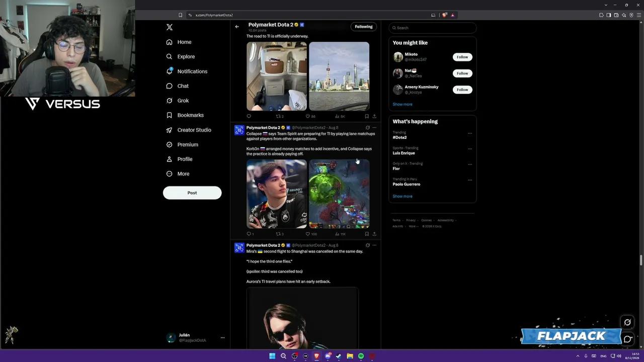Go to Home in X sidebar
Screen dimensions: 644x362
pyautogui.click(x=179, y=42)
